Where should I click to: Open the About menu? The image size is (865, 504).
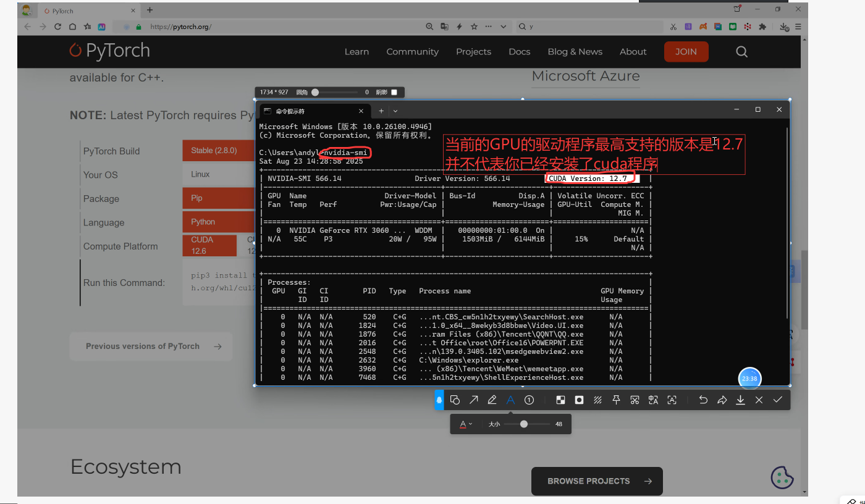[x=633, y=52]
